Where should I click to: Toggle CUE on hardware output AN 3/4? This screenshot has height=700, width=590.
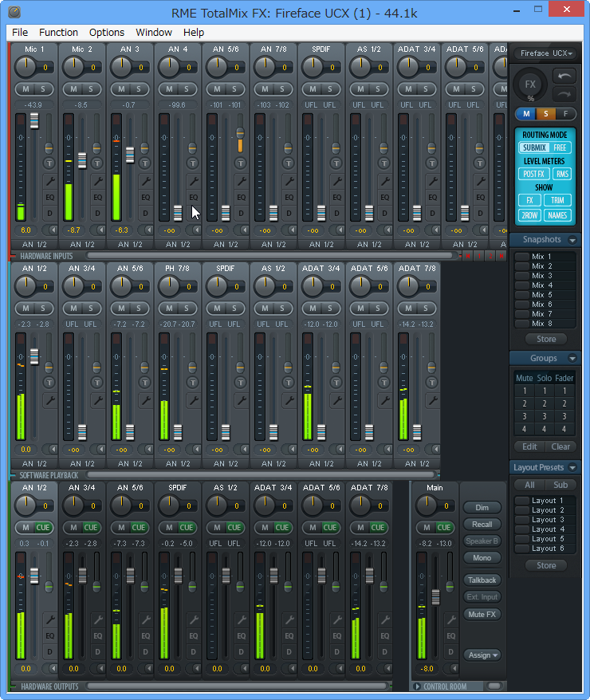(91, 528)
